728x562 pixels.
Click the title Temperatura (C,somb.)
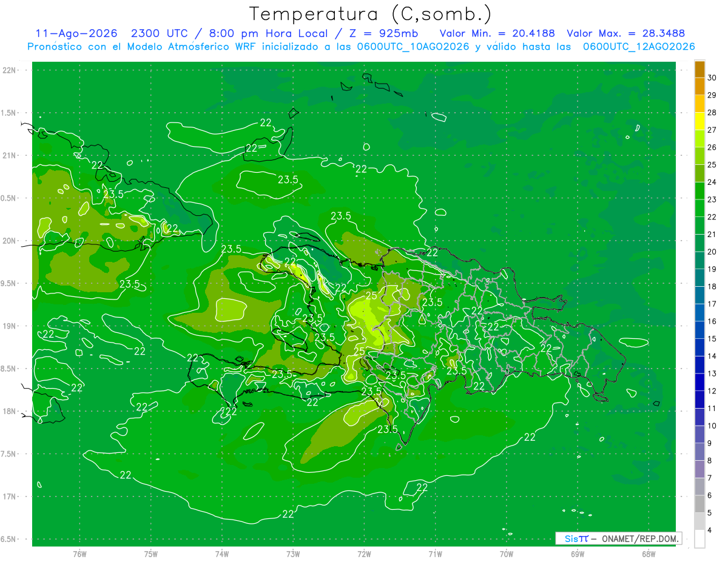tap(371, 14)
